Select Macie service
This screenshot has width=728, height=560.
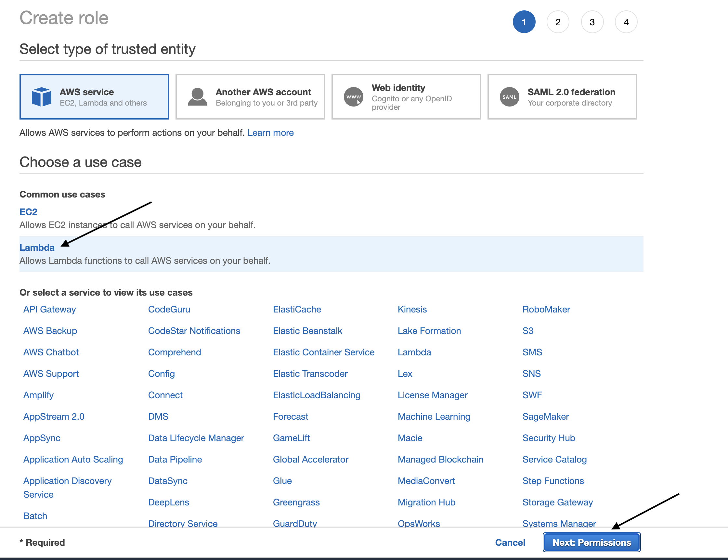click(410, 438)
